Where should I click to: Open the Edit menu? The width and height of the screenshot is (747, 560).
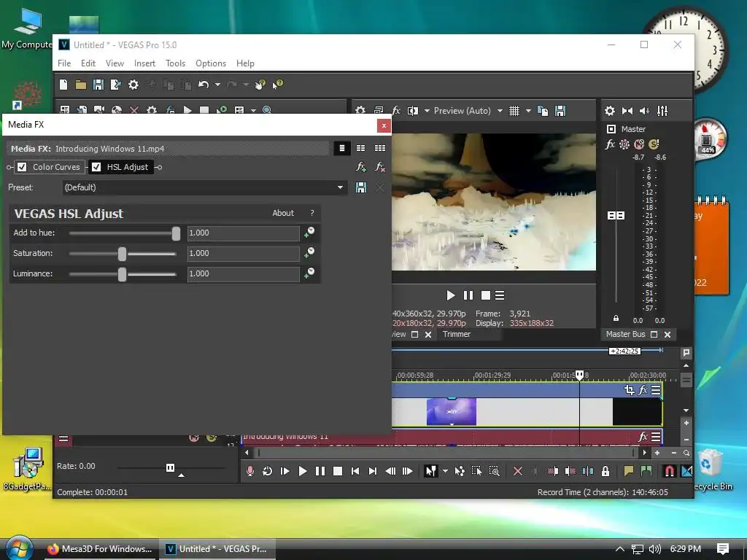[x=88, y=63]
